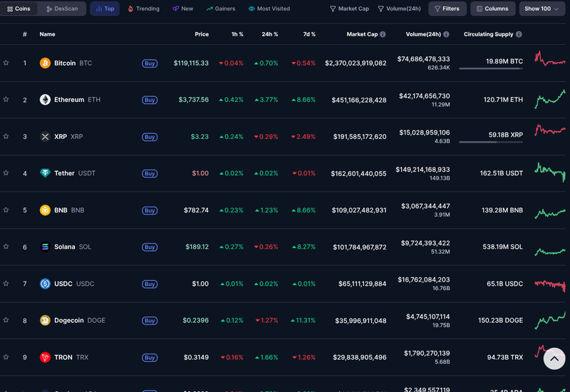Switch to the Trending tab

(143, 9)
